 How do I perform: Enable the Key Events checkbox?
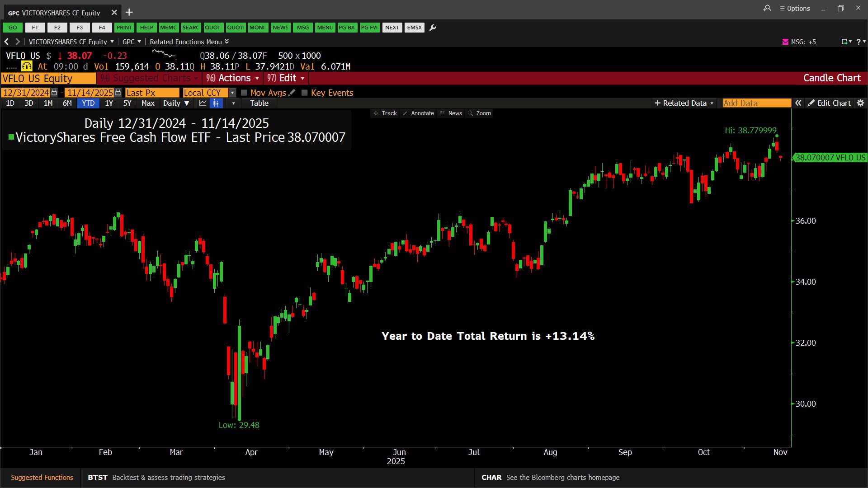coord(305,93)
